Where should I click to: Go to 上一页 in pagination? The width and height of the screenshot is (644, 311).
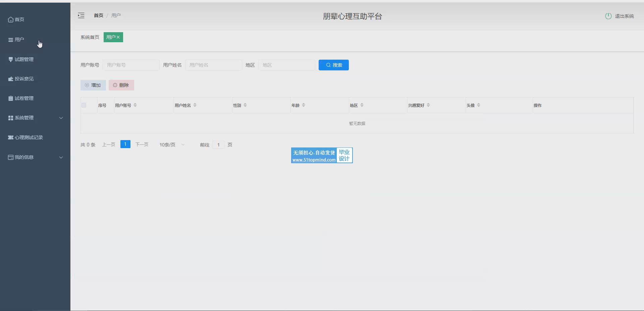tap(109, 144)
